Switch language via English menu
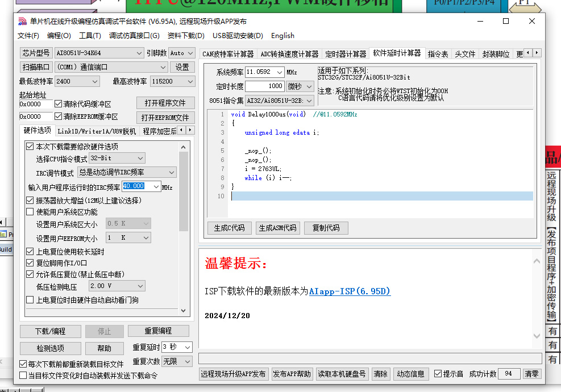Screen dimensions: 561x392 (282, 36)
